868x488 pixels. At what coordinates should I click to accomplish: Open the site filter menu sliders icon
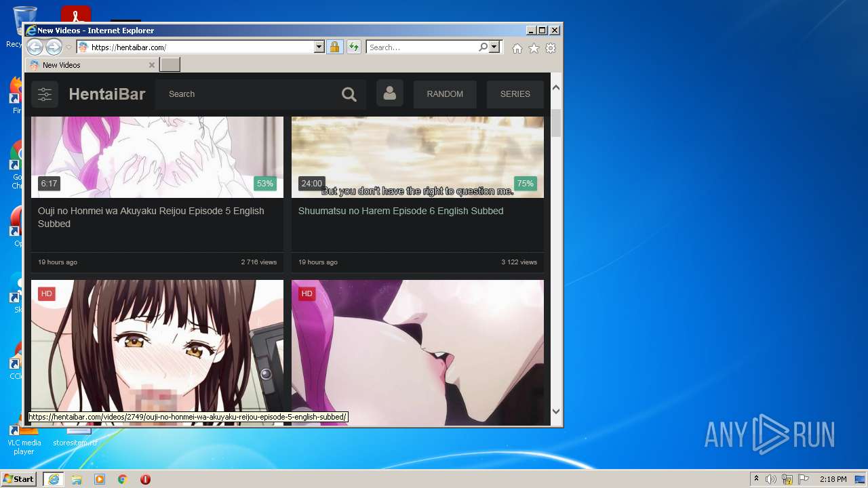point(45,94)
